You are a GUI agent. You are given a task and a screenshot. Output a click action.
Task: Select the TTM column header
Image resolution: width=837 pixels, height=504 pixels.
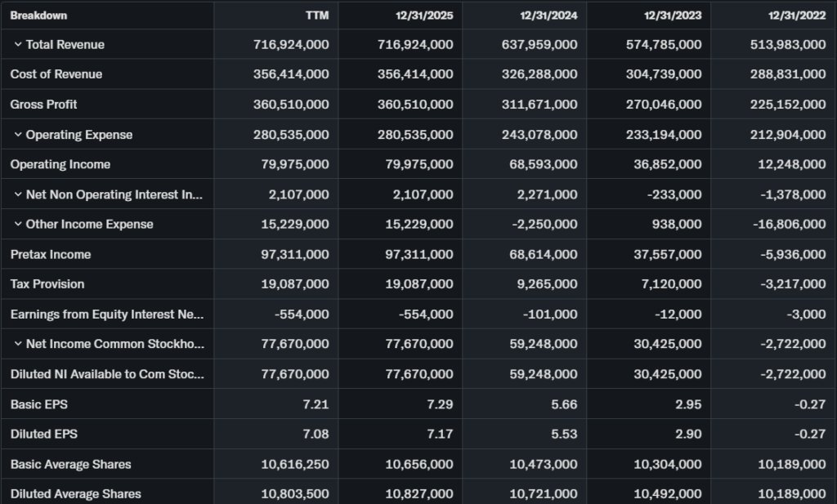[317, 16]
